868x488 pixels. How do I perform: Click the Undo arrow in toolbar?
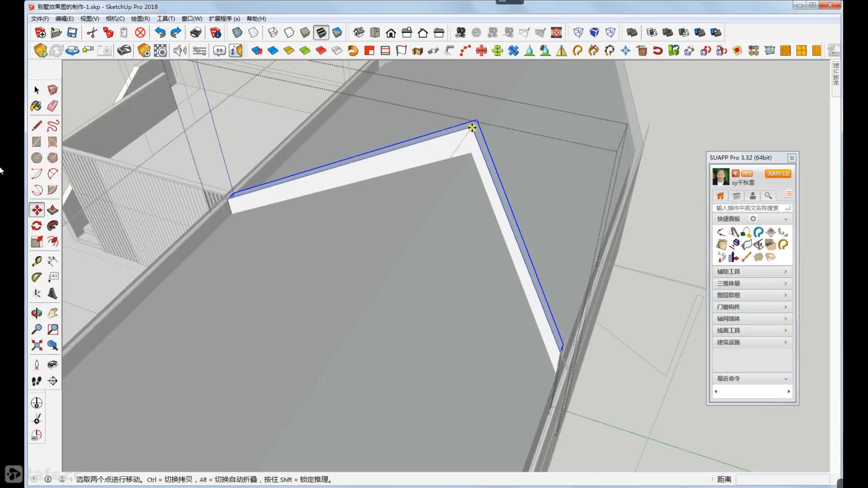[x=160, y=33]
